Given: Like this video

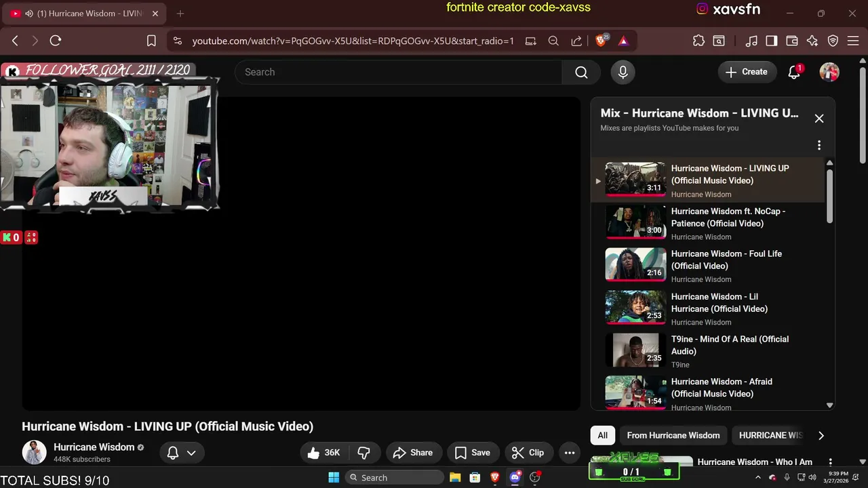Looking at the screenshot, I should click(x=324, y=453).
